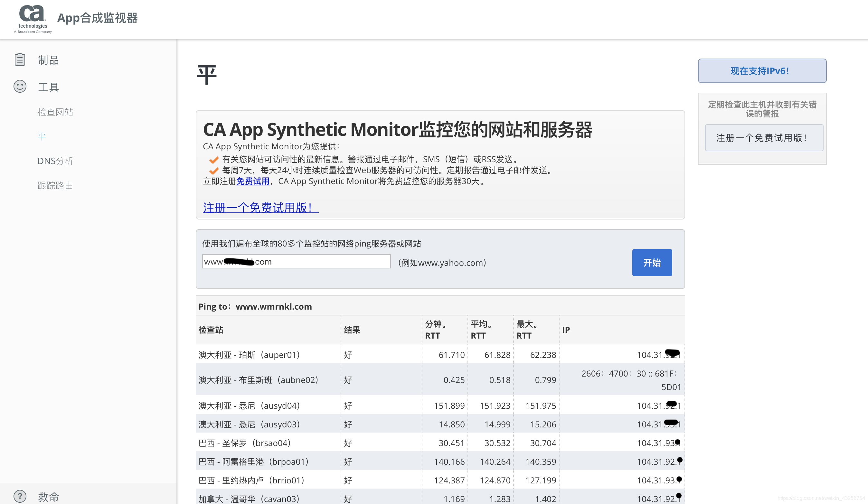
Task: Select row 巴西 - 里约热内卢（brrio01）
Action: (440, 480)
